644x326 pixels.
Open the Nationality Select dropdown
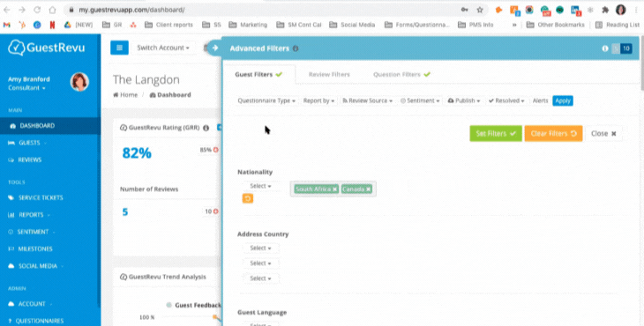[x=260, y=186]
